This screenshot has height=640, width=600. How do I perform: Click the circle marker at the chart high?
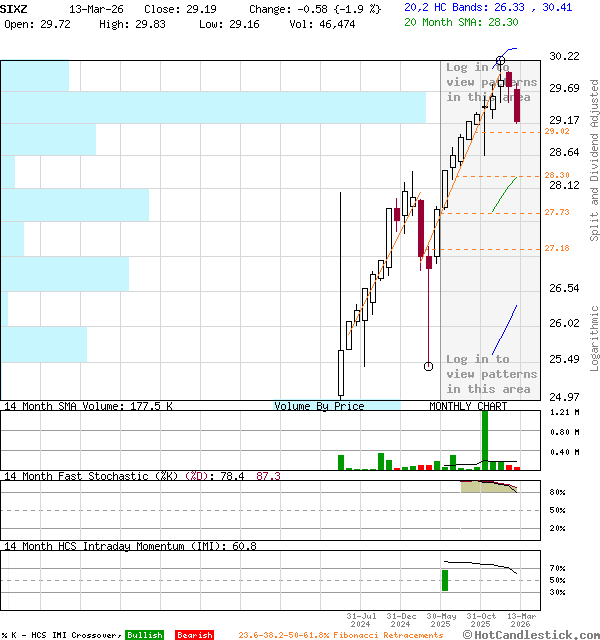pyautogui.click(x=500, y=62)
